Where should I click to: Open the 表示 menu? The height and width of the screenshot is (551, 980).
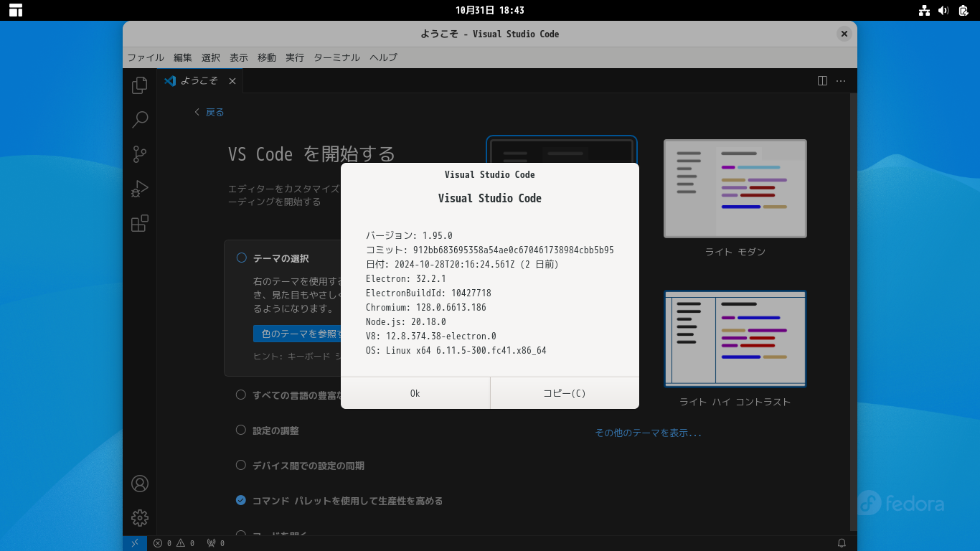coord(239,57)
